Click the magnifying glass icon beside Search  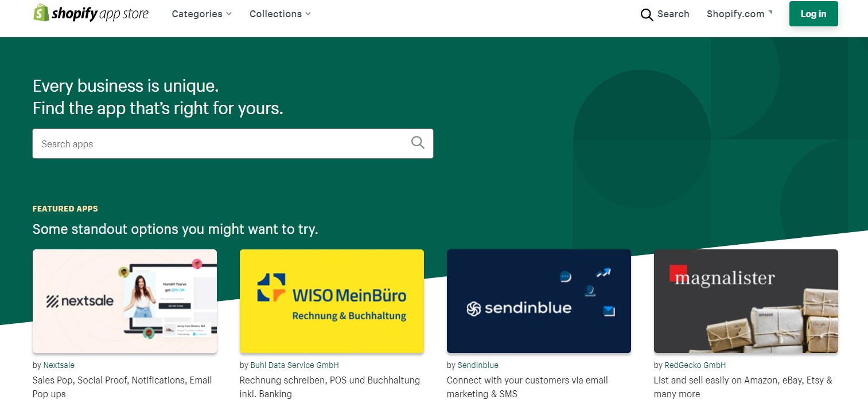[x=647, y=15]
